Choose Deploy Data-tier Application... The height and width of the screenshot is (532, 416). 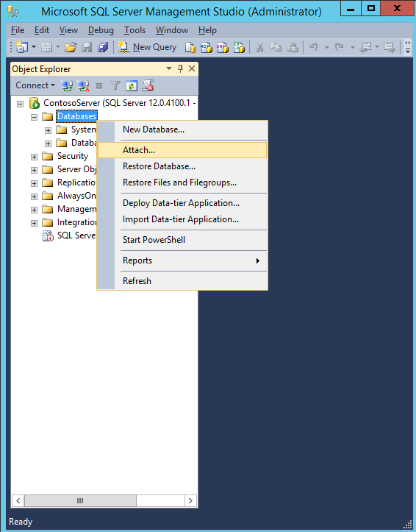[x=182, y=203]
